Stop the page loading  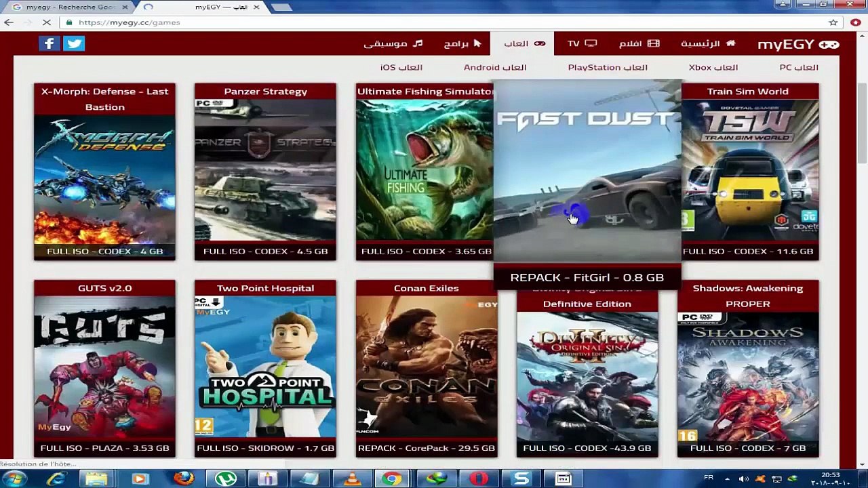coord(47,22)
